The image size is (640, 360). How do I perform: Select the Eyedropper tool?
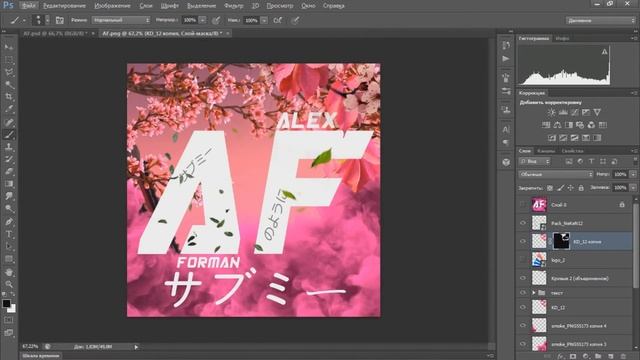[x=9, y=109]
